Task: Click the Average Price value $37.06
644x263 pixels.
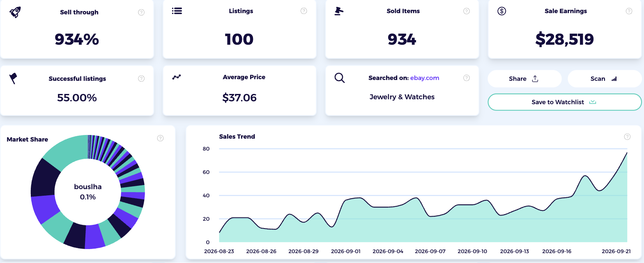Action: pyautogui.click(x=239, y=98)
